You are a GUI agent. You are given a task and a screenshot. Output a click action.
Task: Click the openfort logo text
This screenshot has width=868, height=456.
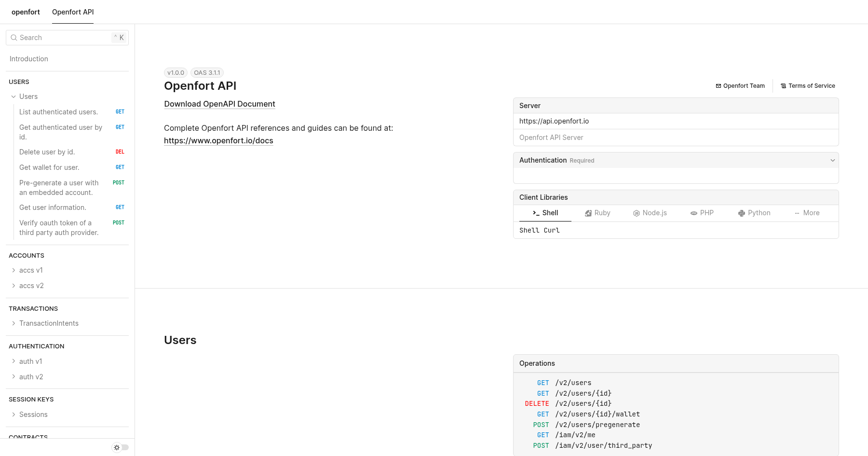coord(26,12)
